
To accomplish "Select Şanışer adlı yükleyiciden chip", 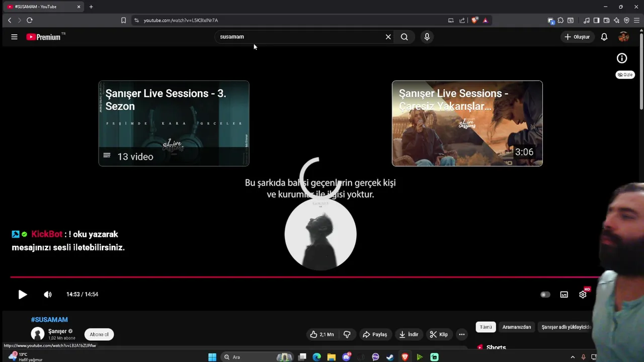I will pyautogui.click(x=566, y=327).
